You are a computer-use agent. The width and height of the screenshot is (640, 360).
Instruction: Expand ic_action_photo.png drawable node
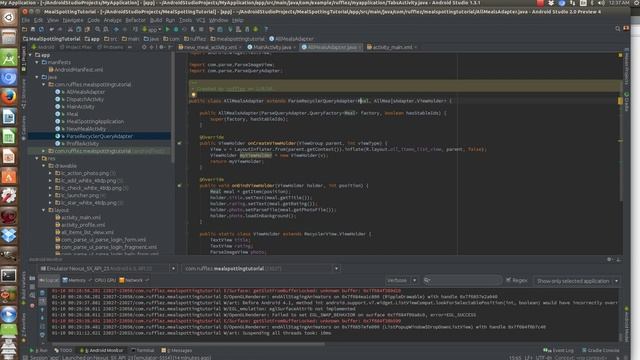click(50, 173)
